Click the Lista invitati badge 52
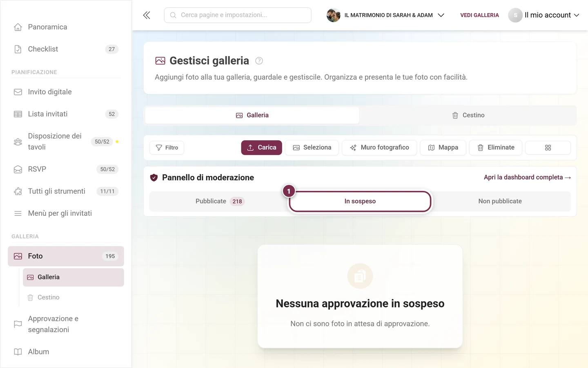This screenshot has width=588, height=368. (x=112, y=114)
